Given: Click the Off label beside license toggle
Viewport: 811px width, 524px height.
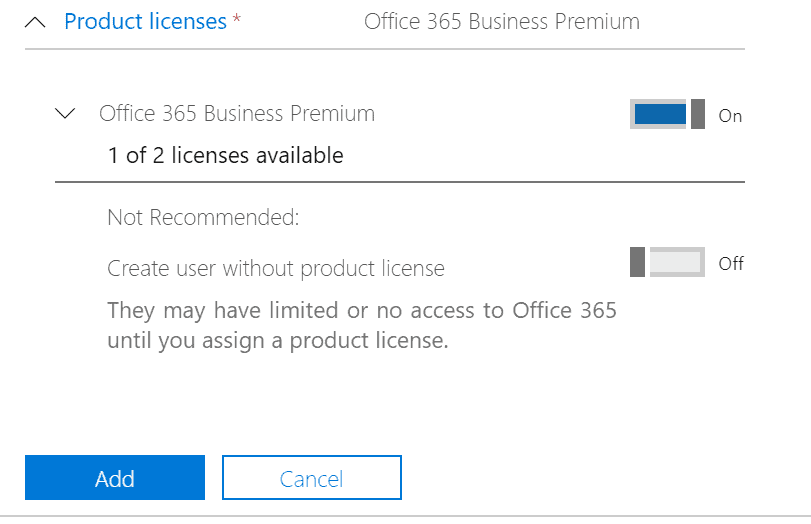Looking at the screenshot, I should tap(731, 263).
